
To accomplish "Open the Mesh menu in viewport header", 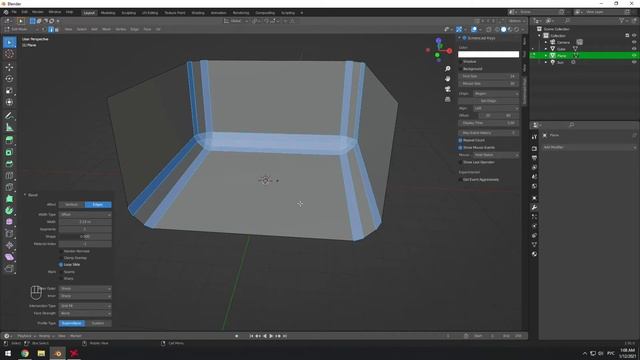I will [x=107, y=29].
